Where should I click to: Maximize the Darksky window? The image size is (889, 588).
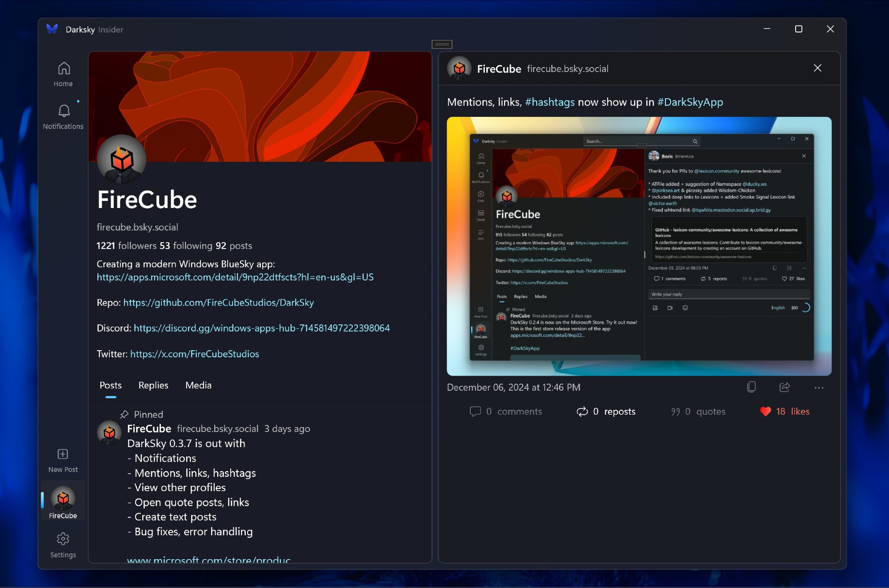pos(798,29)
